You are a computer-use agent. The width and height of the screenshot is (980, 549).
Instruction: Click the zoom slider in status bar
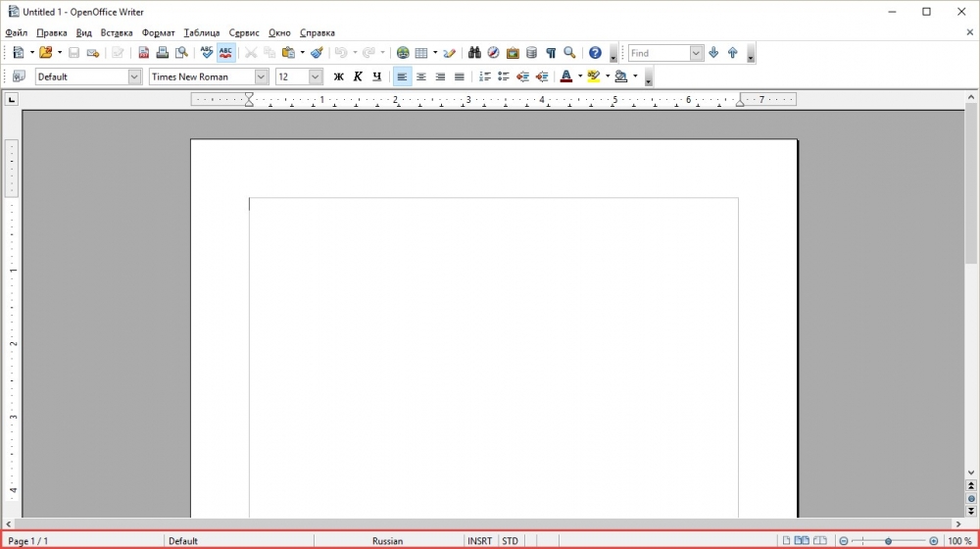888,541
